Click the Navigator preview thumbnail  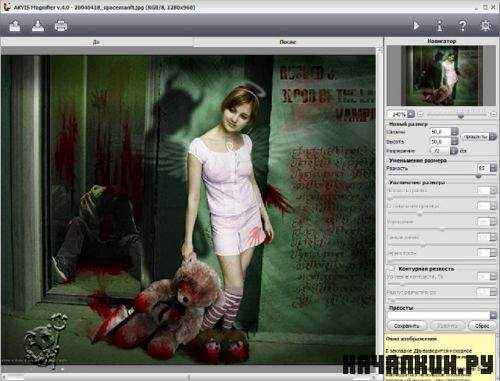(x=442, y=76)
